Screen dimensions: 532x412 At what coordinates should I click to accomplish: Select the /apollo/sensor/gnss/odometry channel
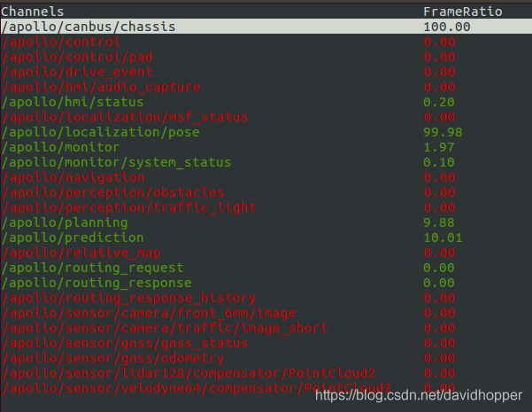pos(112,358)
